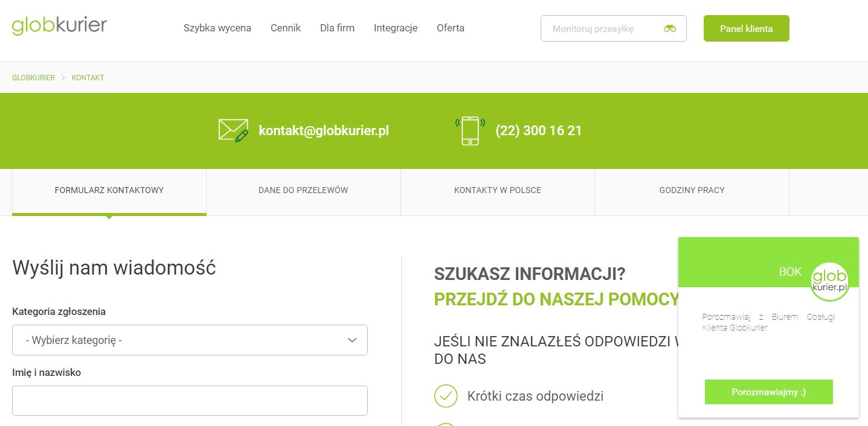Image resolution: width=868 pixels, height=426 pixels.
Task: Switch to Kontakty w Polsce tab
Action: click(x=498, y=190)
